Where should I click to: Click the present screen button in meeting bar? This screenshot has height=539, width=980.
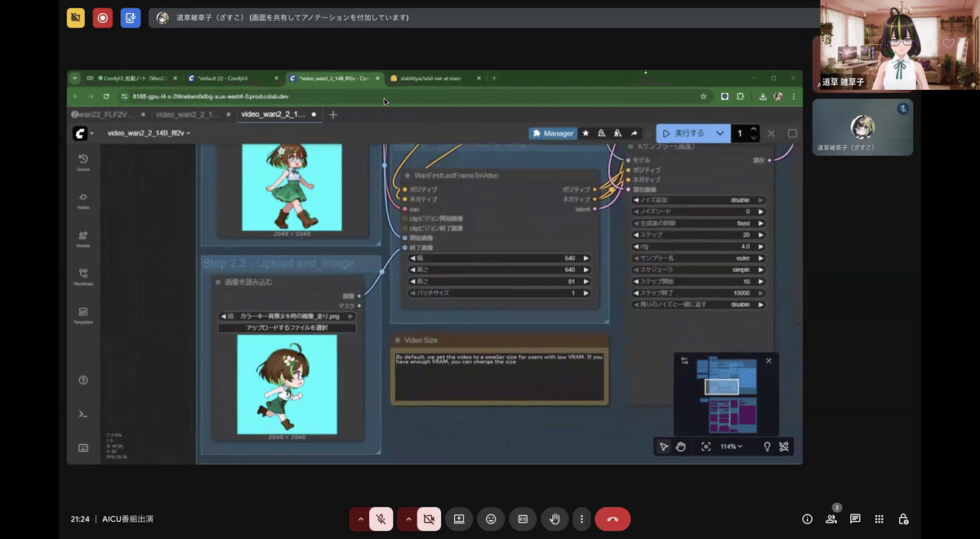(459, 519)
